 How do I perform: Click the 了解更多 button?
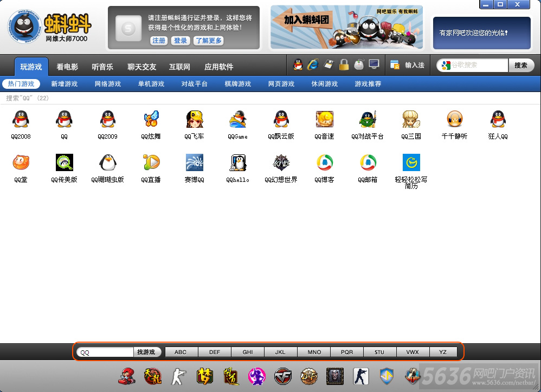pos(209,41)
